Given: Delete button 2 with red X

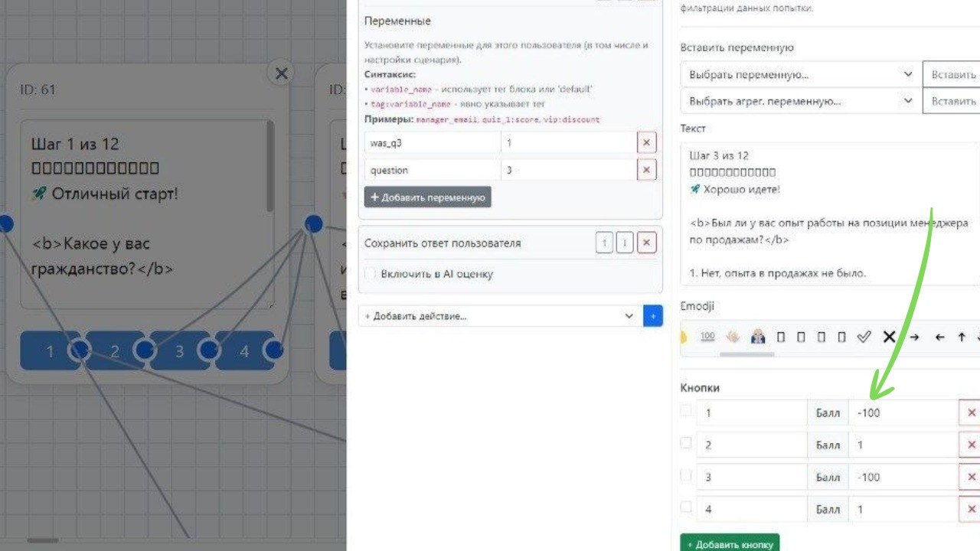Looking at the screenshot, I should pyautogui.click(x=971, y=445).
